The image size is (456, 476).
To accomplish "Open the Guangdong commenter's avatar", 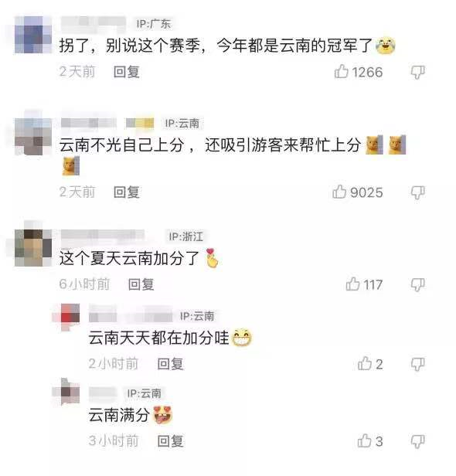I will click(x=32, y=35).
